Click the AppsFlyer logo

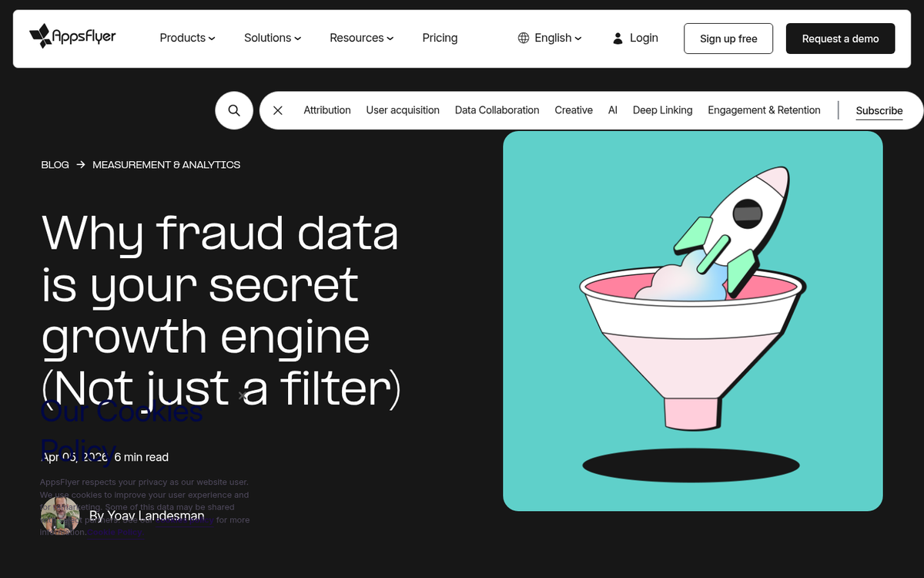pyautogui.click(x=72, y=36)
